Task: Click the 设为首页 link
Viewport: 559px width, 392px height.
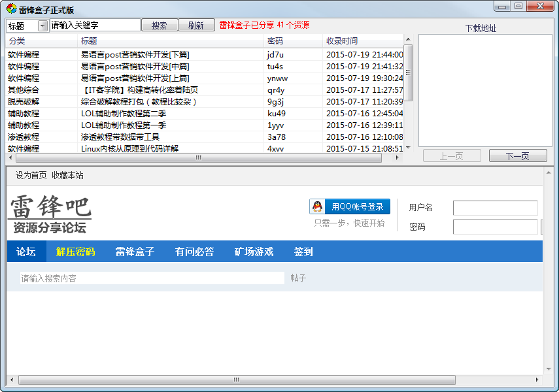Action: (x=31, y=175)
